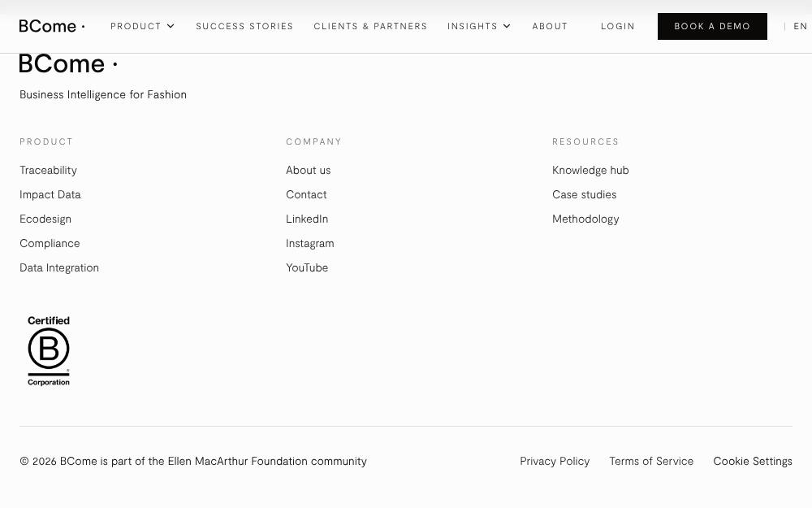Click the Ellen MacArthur Foundation copyright text
The height and width of the screenshot is (508, 812).
pyautogui.click(x=193, y=461)
